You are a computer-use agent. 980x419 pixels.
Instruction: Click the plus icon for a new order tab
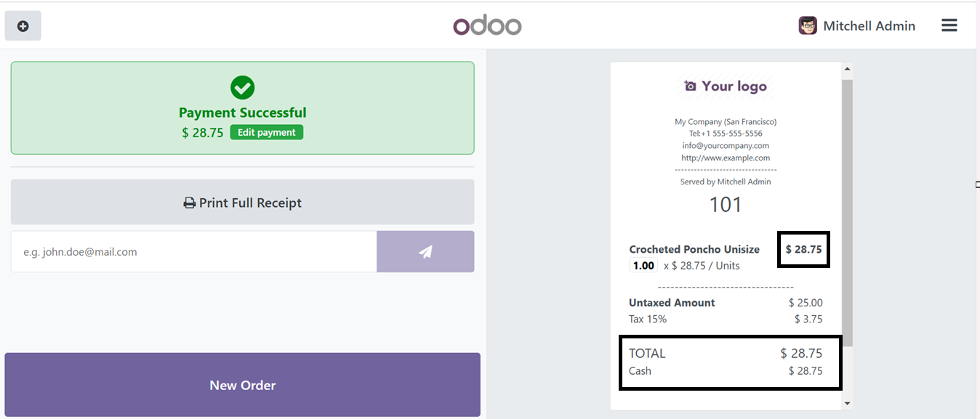(23, 26)
